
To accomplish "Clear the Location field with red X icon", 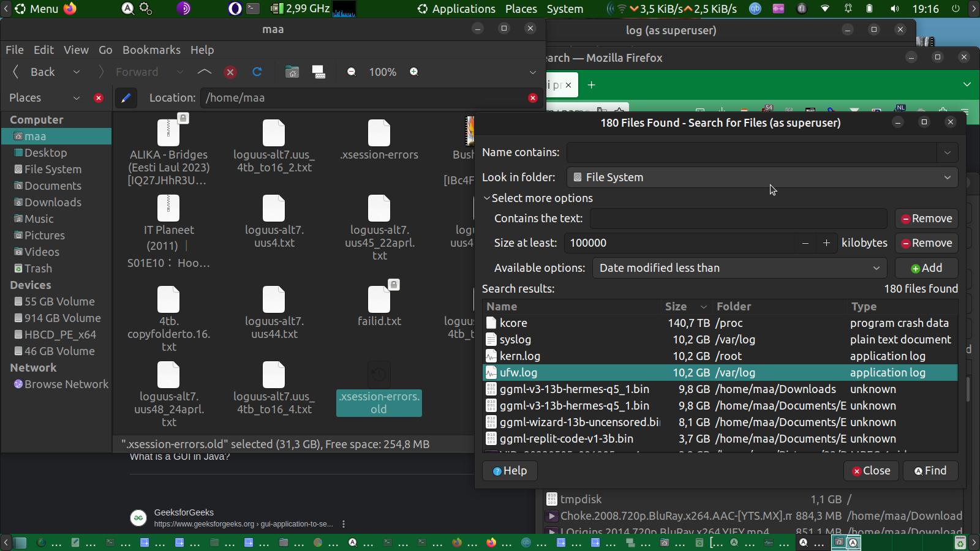I will point(533,98).
